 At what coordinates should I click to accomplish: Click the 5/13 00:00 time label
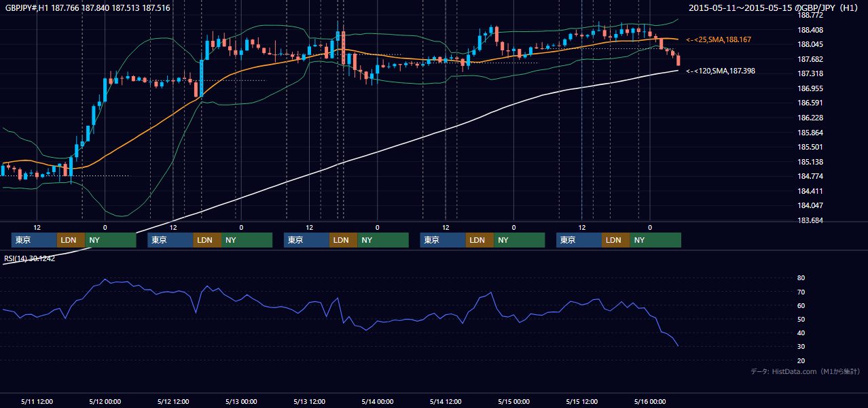tap(241, 401)
